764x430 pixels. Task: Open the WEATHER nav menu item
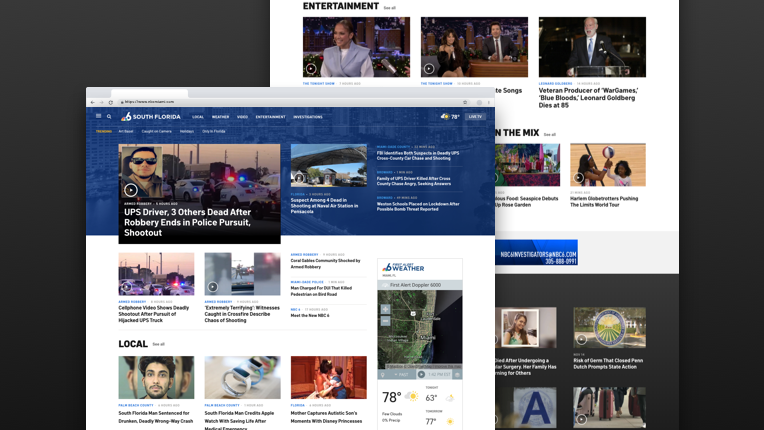220,117
